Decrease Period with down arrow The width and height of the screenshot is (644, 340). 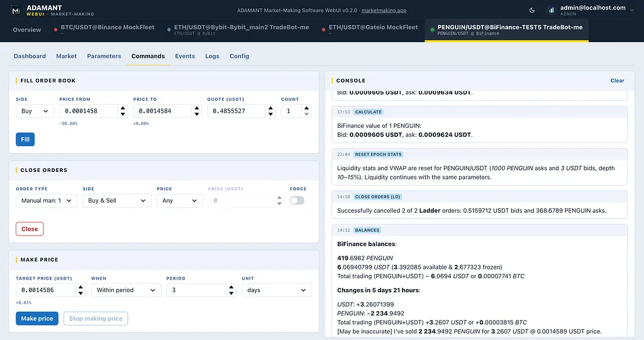[231, 293]
